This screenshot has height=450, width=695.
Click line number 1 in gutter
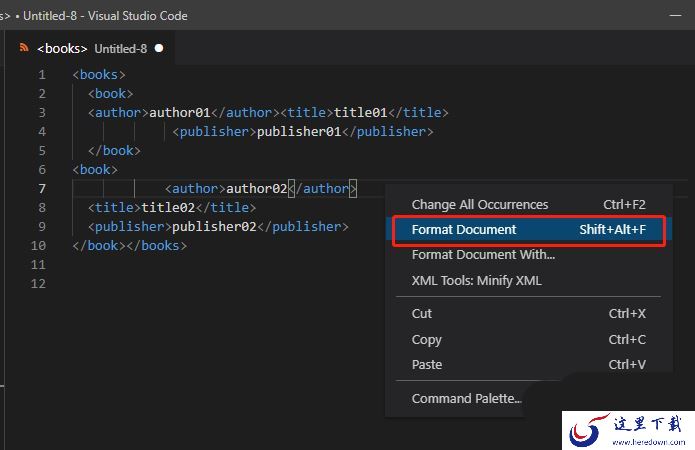tap(42, 74)
